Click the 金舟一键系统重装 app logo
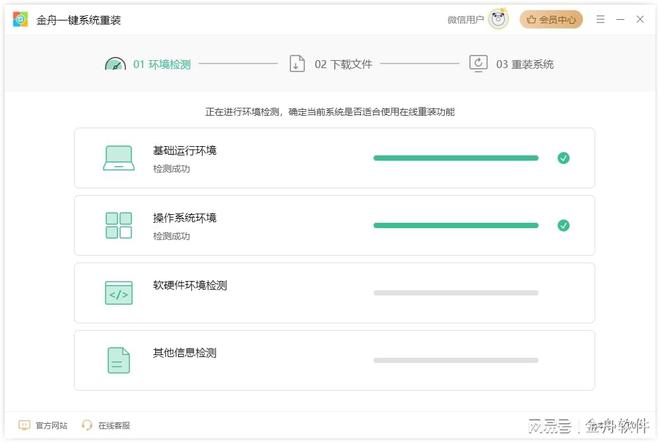 click(x=20, y=19)
